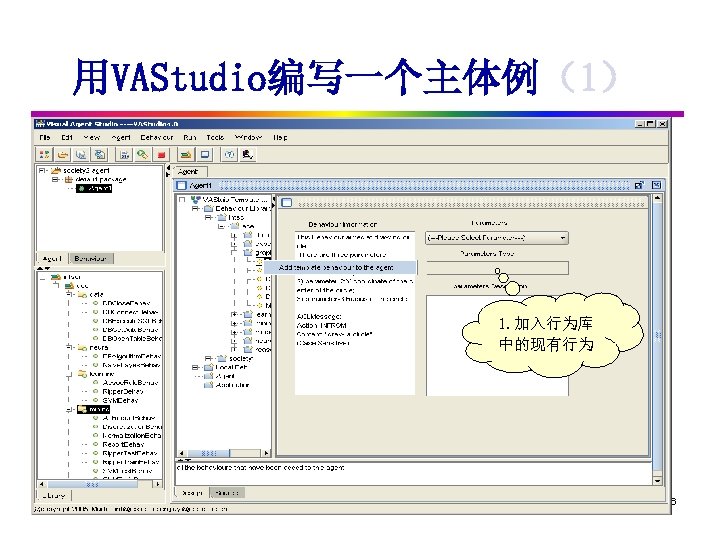Click the Agent1 internal frame title icon
This screenshot has height=540, width=720.
(x=182, y=186)
